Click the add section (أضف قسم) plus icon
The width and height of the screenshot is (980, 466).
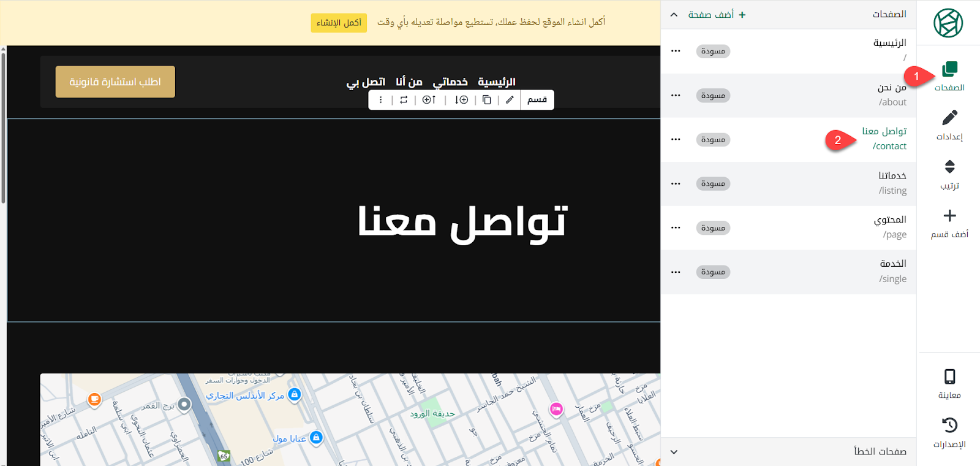949,223
